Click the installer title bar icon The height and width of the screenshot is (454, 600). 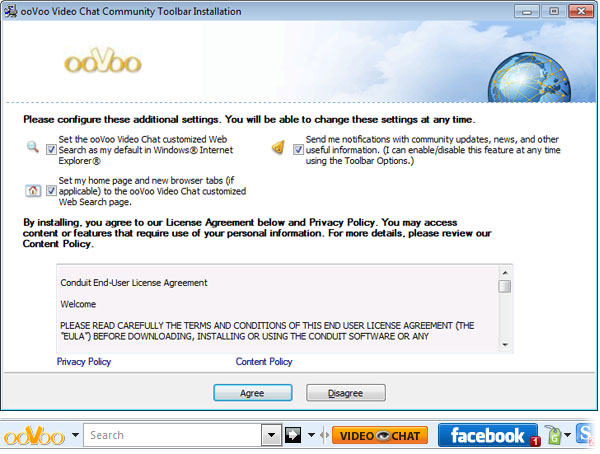point(11,11)
